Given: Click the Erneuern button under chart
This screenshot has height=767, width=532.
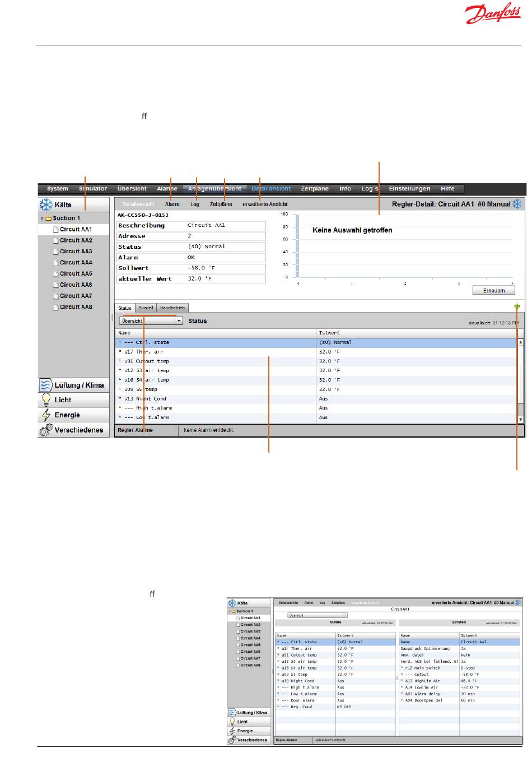Looking at the screenshot, I should click(x=494, y=290).
